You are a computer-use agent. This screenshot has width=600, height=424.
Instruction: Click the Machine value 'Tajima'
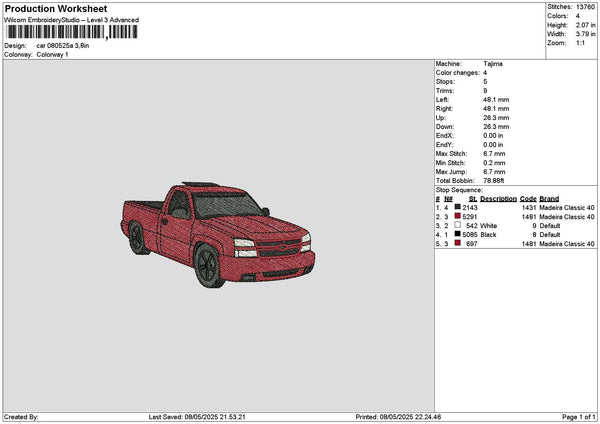click(493, 64)
